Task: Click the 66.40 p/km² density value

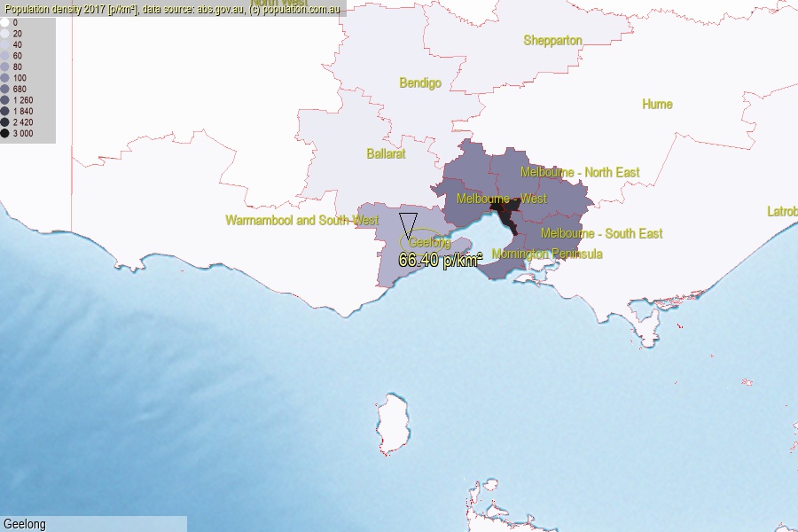Action: click(440, 260)
